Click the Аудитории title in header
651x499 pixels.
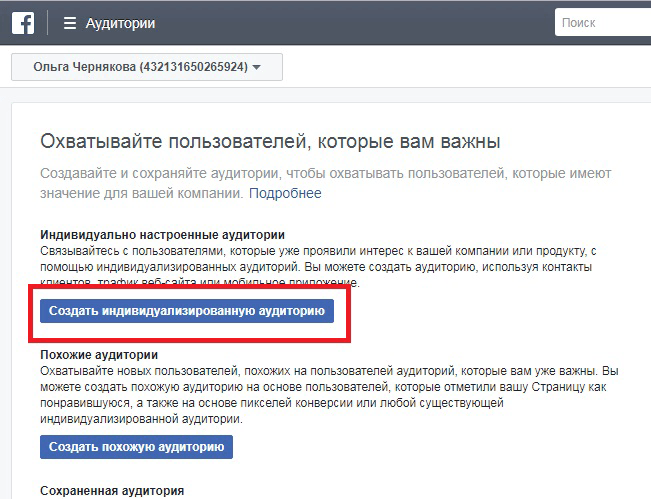pyautogui.click(x=120, y=23)
